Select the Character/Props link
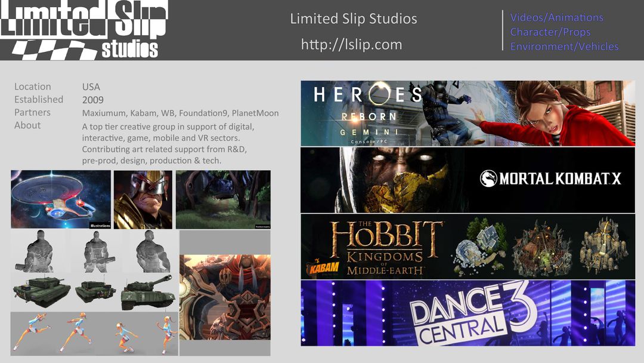The image size is (644, 363). coord(550,32)
